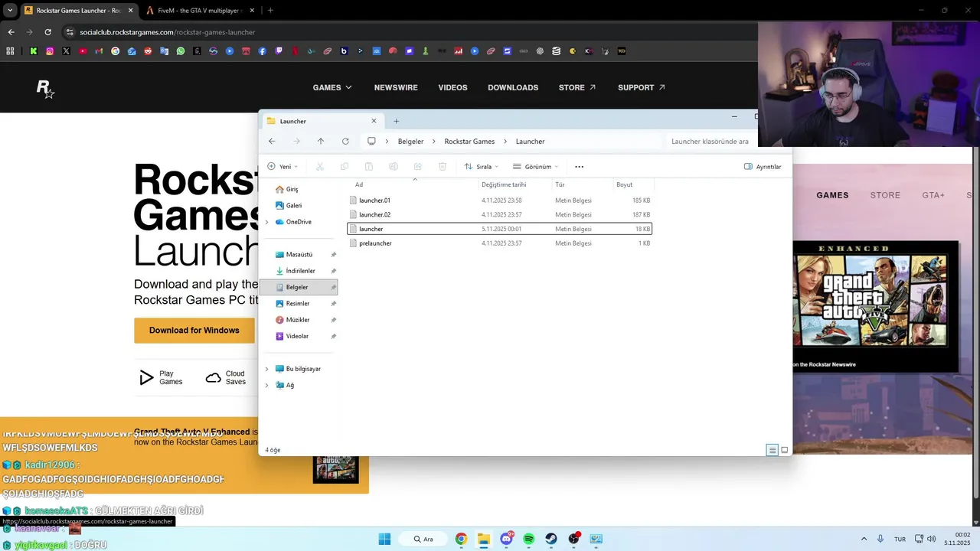
Task: Open the Yeni dropdown
Action: (283, 167)
